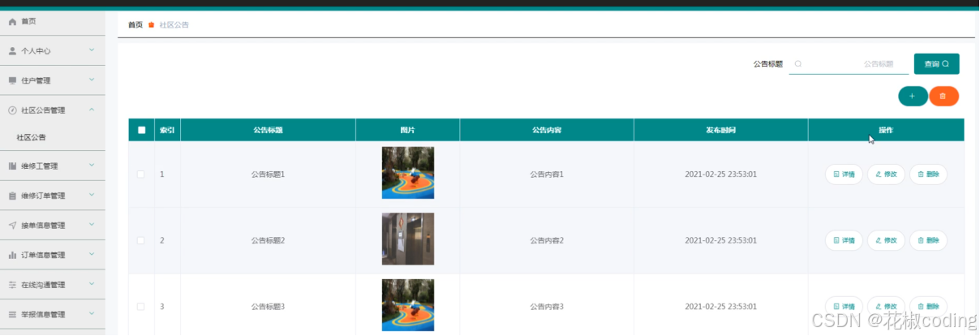Click the 索引 column header
Screen dimensions: 980x336
tap(167, 130)
